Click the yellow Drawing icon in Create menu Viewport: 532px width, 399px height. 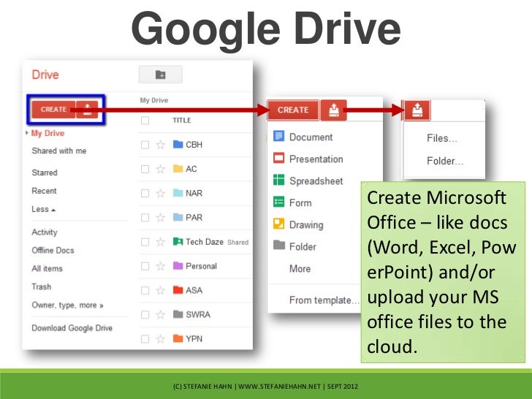point(279,224)
